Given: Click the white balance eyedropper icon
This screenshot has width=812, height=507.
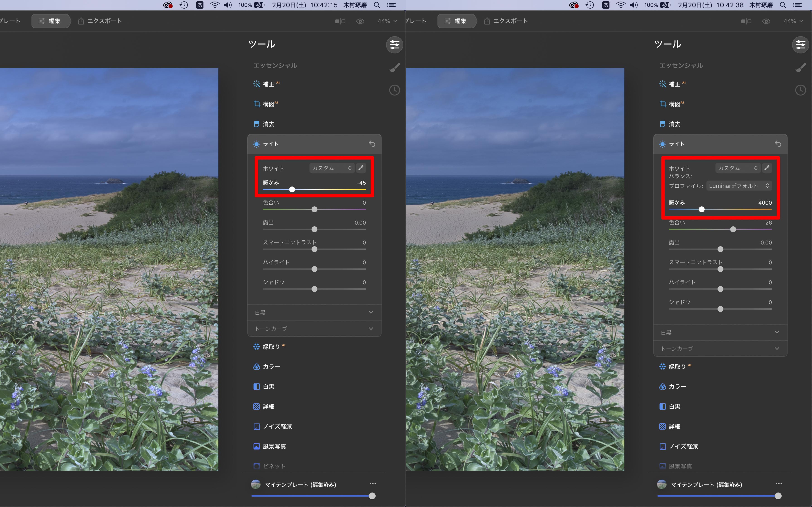Looking at the screenshot, I should (361, 168).
